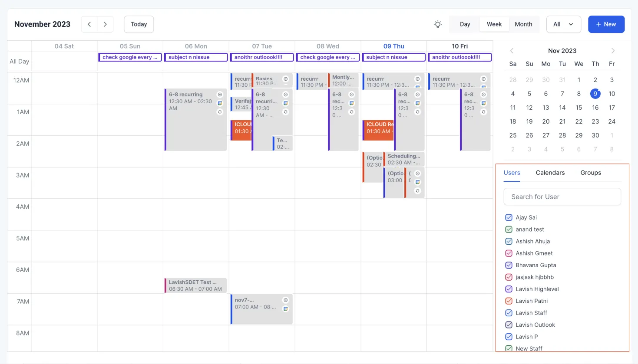Screen dimensions: 638x364
Task: Open the Calendars tab
Action: click(x=550, y=173)
